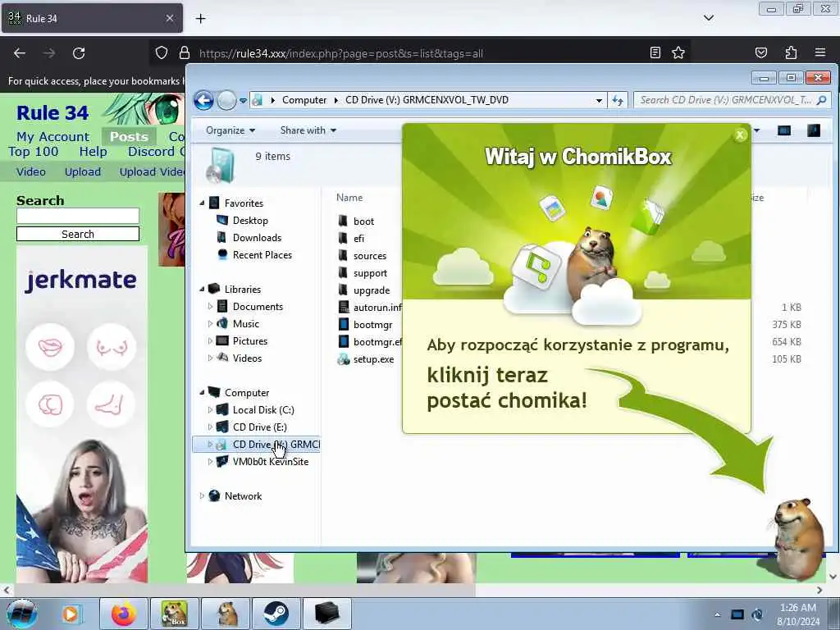Select the Music library
The image size is (840, 630).
(x=246, y=323)
